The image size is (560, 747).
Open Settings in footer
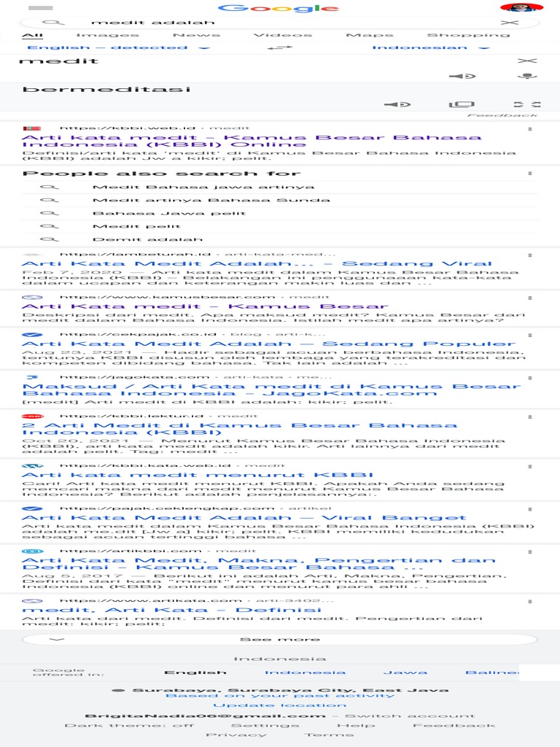coord(265,725)
